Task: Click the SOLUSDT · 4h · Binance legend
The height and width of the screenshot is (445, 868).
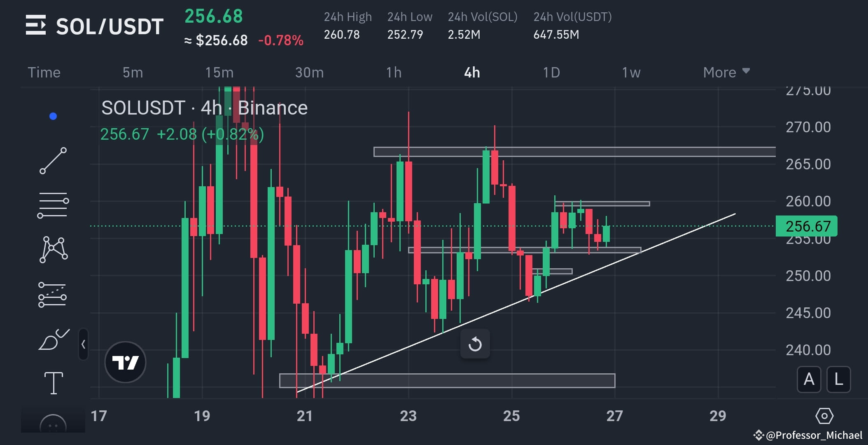Action: (204, 108)
